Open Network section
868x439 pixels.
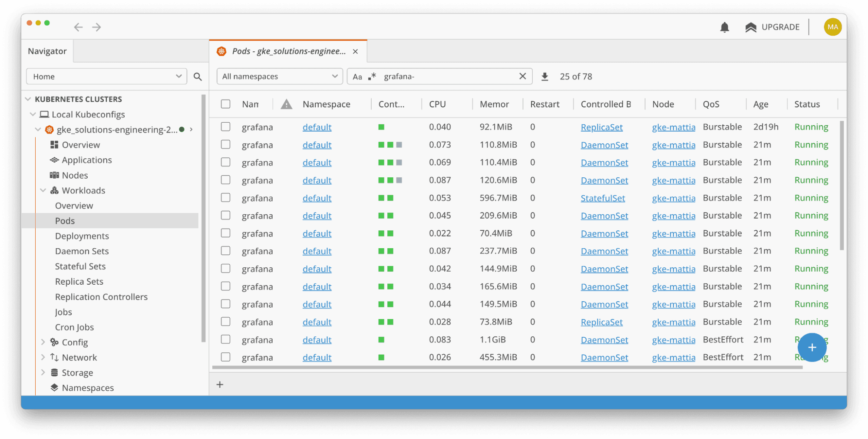tap(79, 358)
